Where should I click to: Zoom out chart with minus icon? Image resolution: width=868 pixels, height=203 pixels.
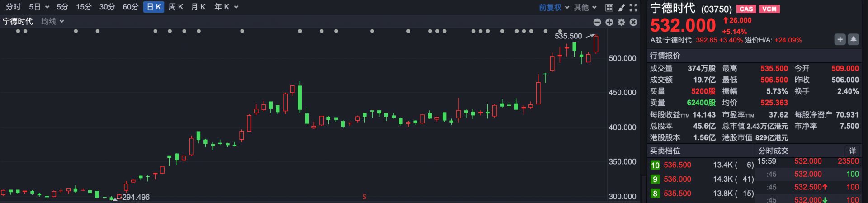tap(597, 22)
